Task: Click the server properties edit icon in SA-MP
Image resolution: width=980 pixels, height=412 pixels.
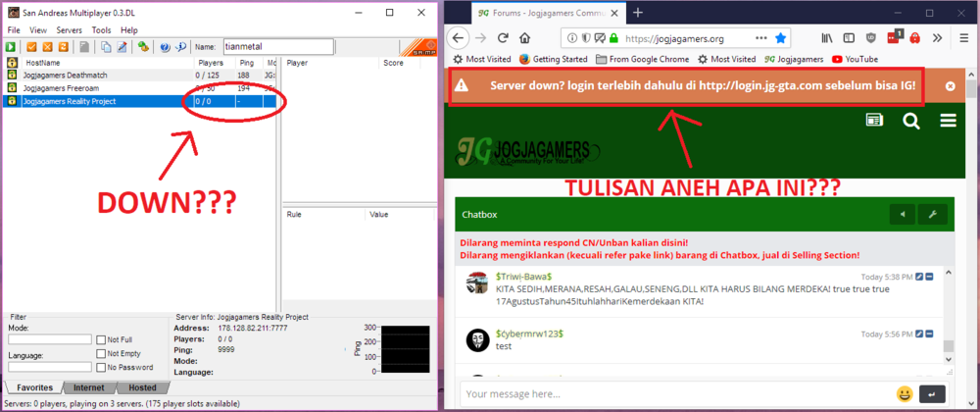Action: click(122, 47)
